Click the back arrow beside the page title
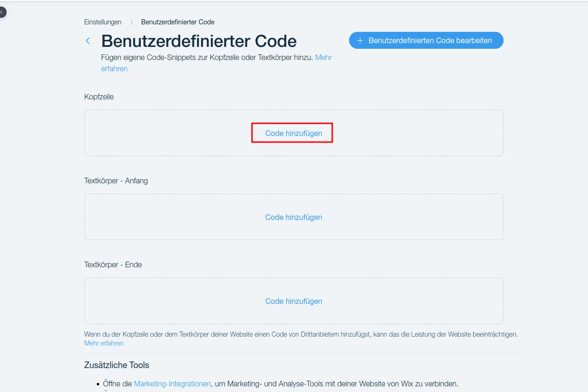Screen dimensions: 588x392 [x=88, y=41]
